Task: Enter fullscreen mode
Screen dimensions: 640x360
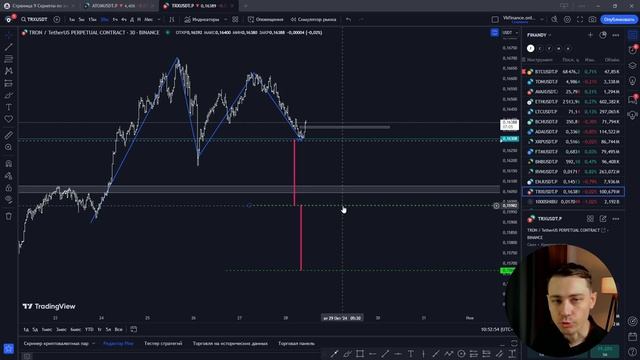Action: click(580, 20)
